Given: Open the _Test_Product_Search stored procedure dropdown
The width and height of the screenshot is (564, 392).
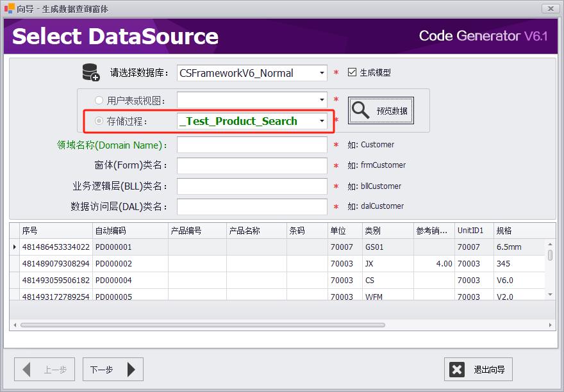Looking at the screenshot, I should coord(322,121).
